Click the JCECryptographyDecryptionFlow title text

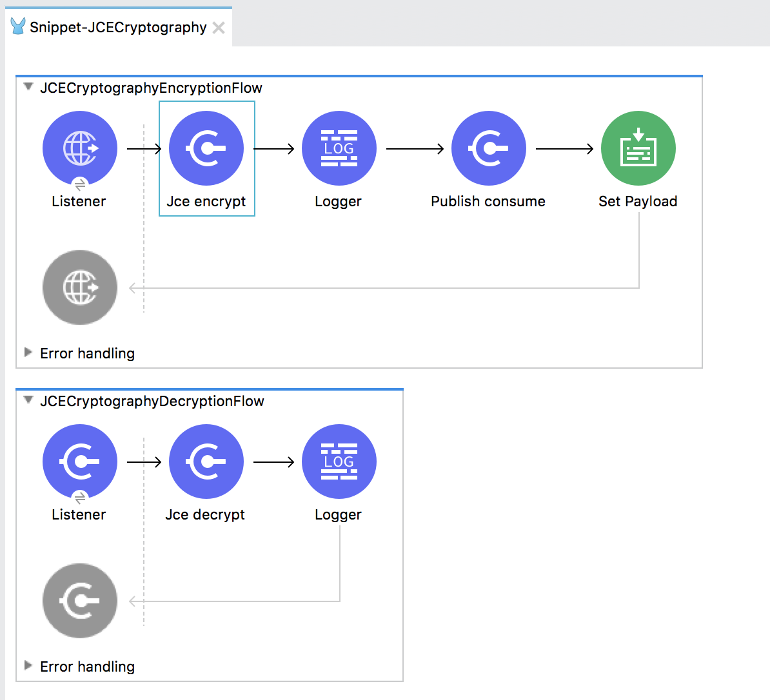[x=152, y=402]
